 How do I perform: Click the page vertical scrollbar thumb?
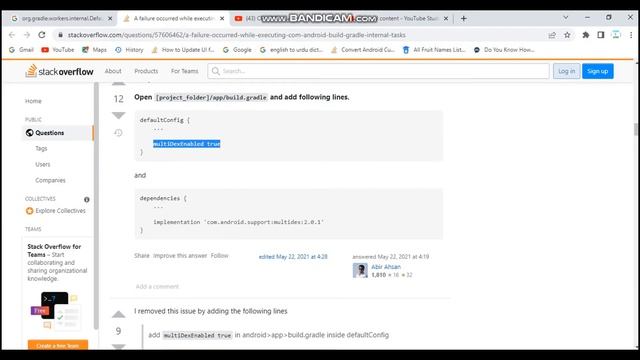pos(636,129)
